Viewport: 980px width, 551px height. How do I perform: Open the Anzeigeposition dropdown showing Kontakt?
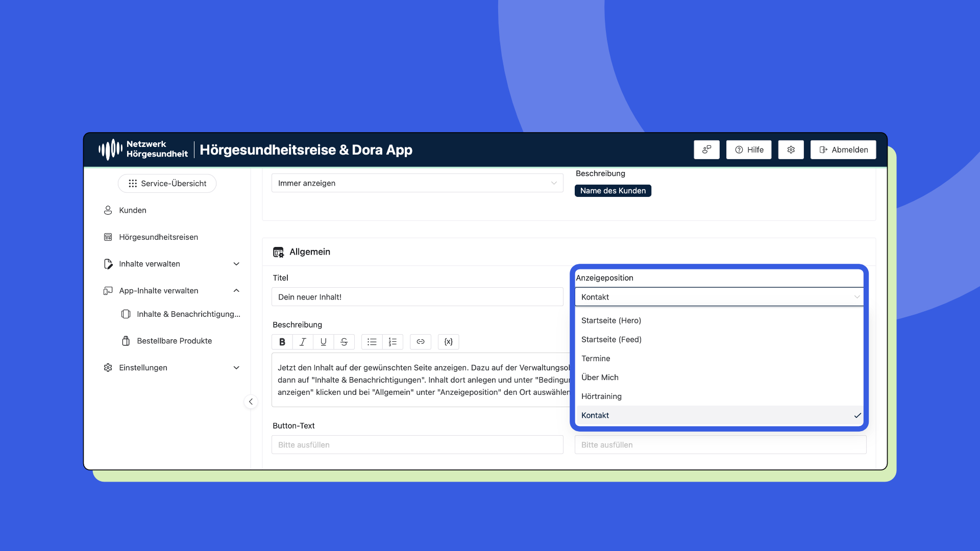(719, 297)
